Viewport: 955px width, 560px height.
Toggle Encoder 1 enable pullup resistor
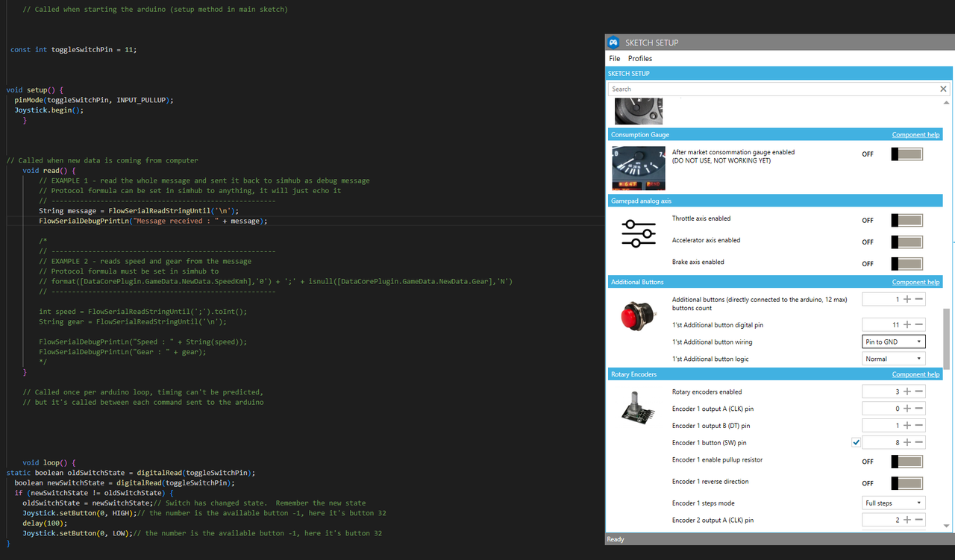907,462
